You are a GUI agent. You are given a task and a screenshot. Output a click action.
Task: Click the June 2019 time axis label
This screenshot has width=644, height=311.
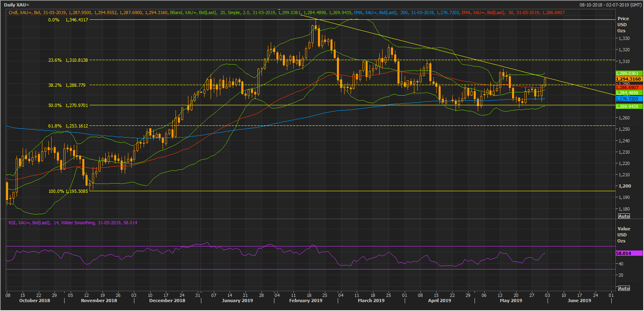[579, 301]
